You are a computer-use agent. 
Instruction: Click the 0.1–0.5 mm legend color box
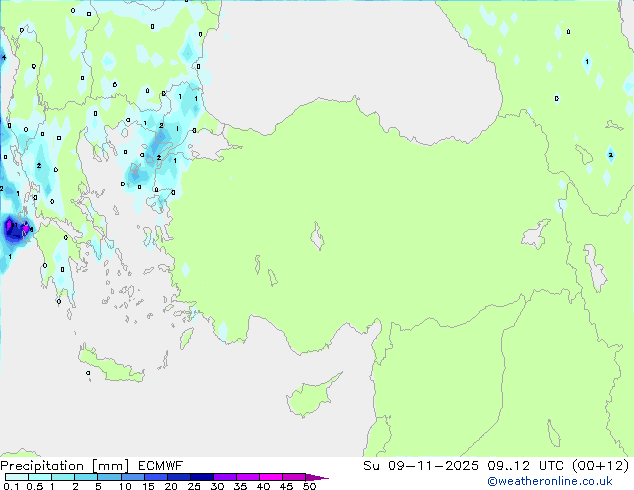pos(17,477)
